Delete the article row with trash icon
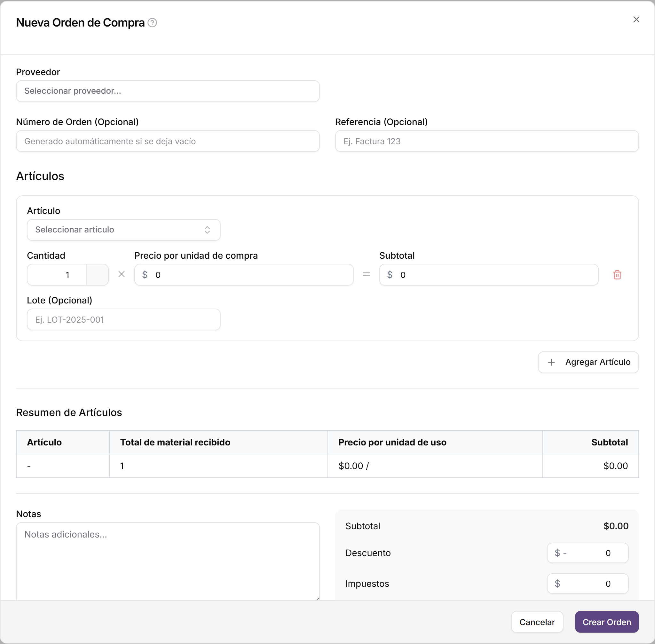Screen dimensions: 655x644 point(617,275)
